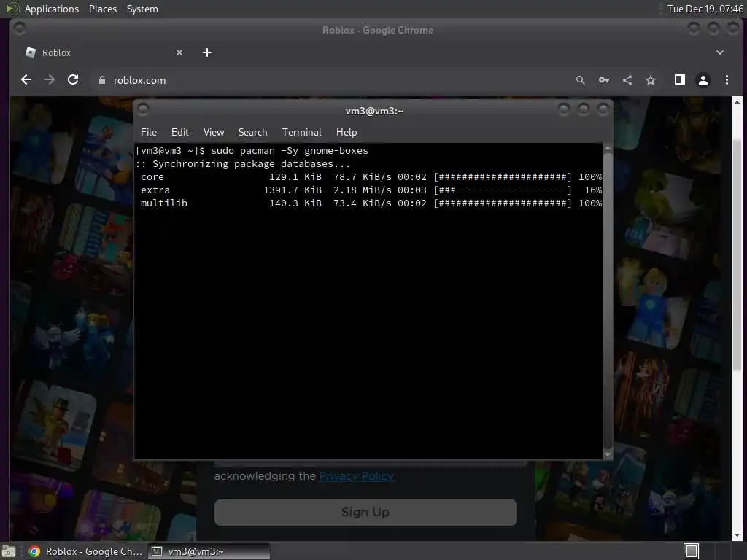The width and height of the screenshot is (747, 560).
Task: Expand Chrome tab search chevron
Action: tap(720, 52)
